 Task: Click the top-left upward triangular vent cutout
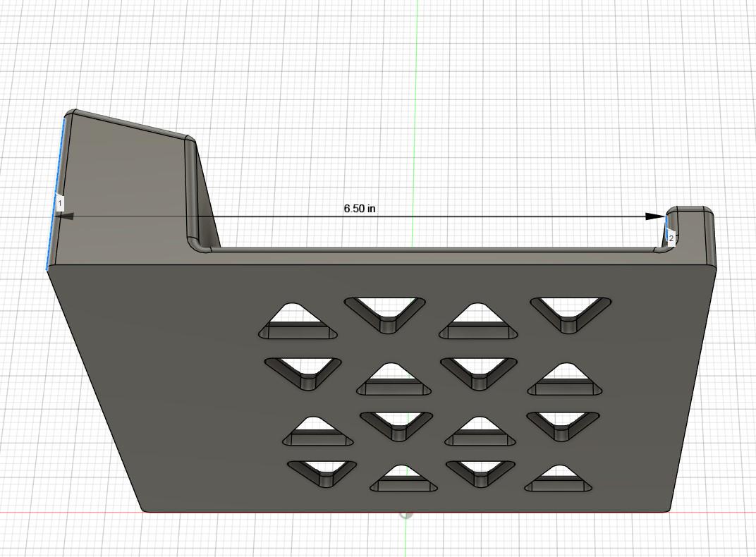pos(296,319)
